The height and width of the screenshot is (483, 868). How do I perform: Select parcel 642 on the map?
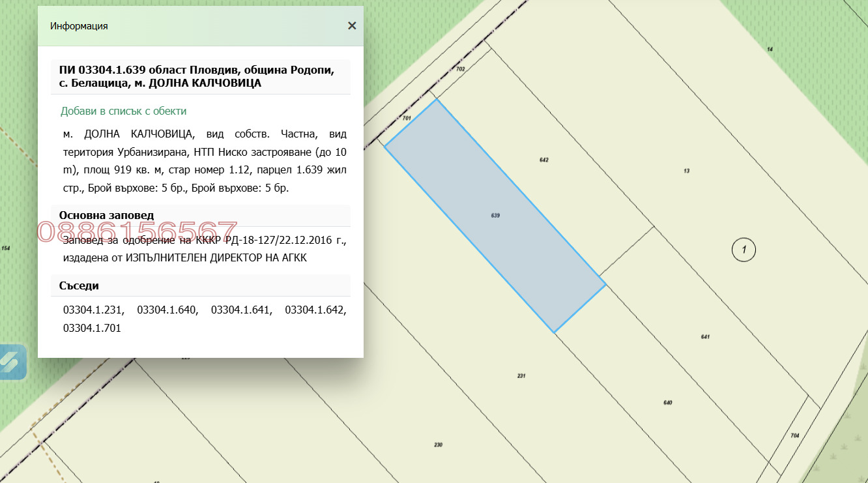click(x=544, y=160)
